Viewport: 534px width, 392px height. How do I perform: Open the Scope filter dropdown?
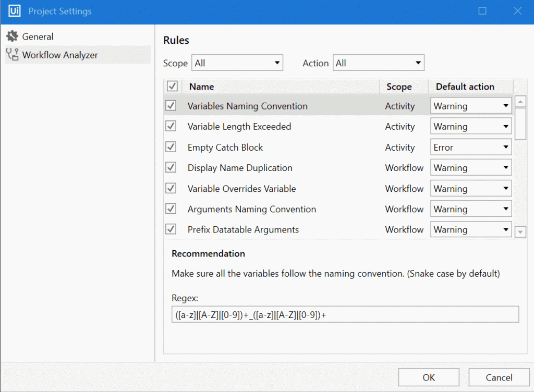click(x=237, y=63)
